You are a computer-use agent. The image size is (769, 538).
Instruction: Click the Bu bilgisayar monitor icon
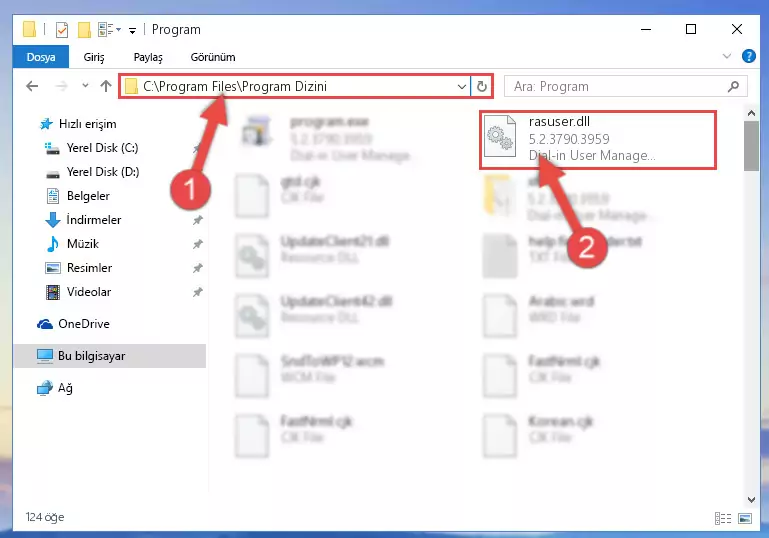pyautogui.click(x=45, y=356)
